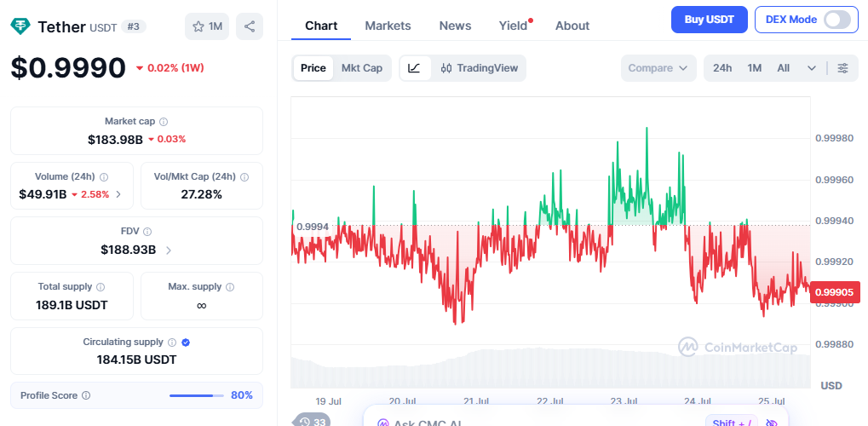Switch to the Chart tab

click(321, 26)
